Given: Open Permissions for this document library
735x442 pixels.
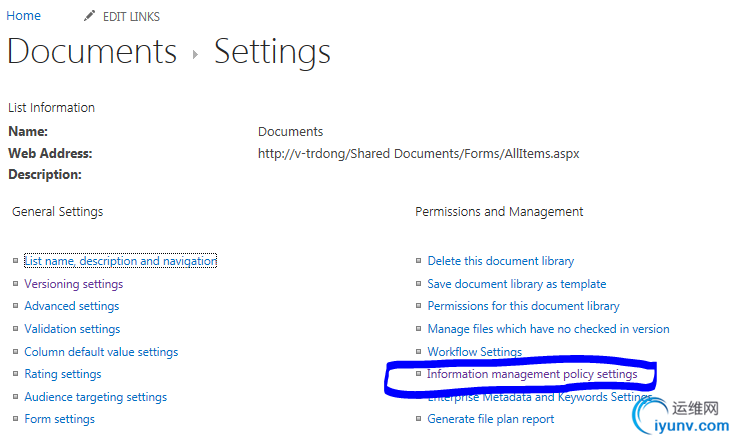Looking at the screenshot, I should [523, 306].
